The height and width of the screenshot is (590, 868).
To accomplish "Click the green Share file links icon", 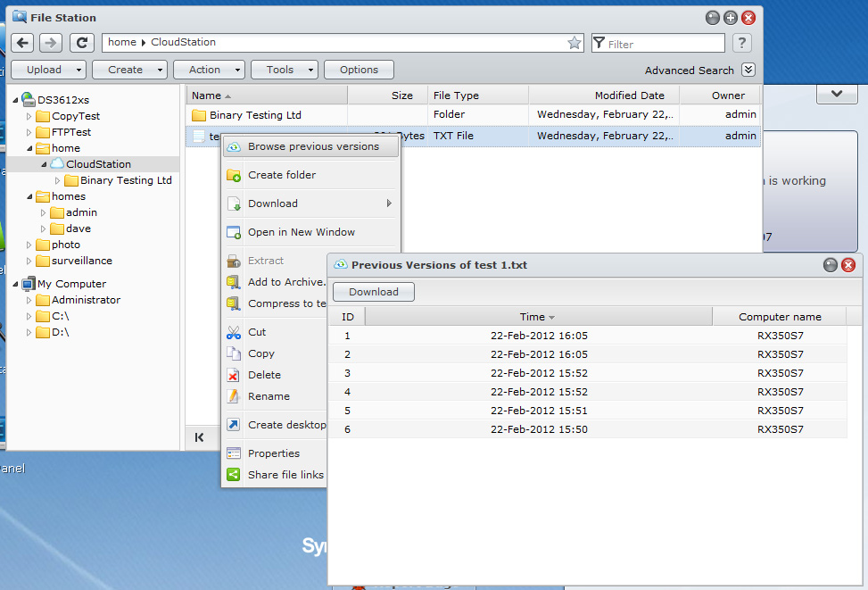I will click(x=234, y=475).
